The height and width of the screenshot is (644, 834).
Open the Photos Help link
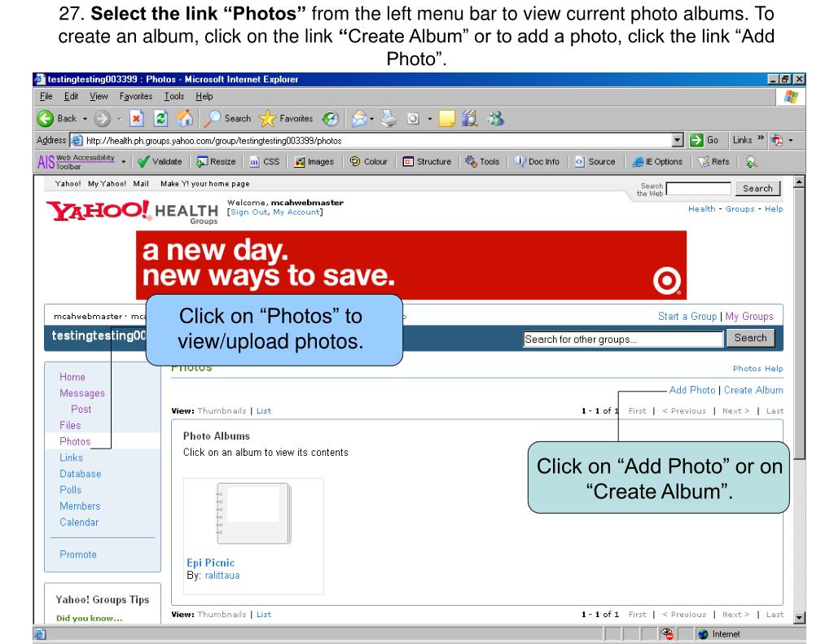[x=757, y=369]
